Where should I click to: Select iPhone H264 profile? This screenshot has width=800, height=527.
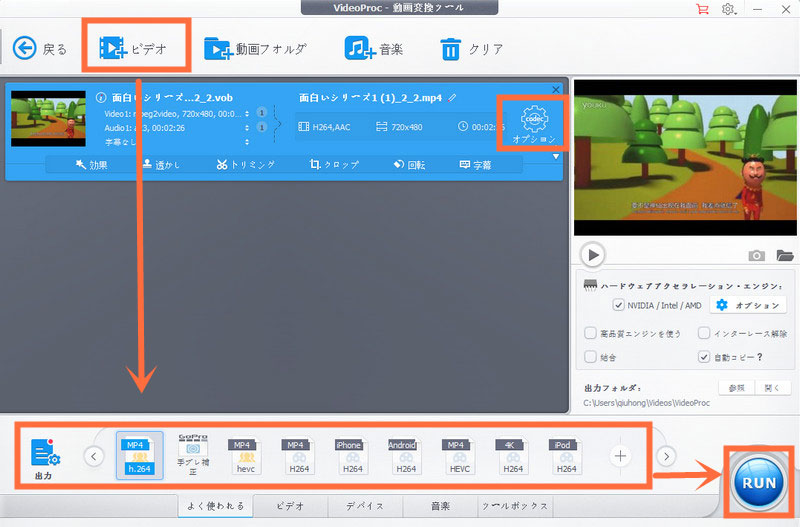point(353,456)
